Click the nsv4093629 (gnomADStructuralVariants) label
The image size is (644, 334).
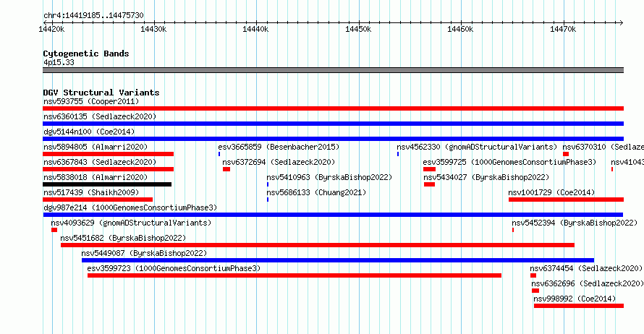tap(131, 223)
